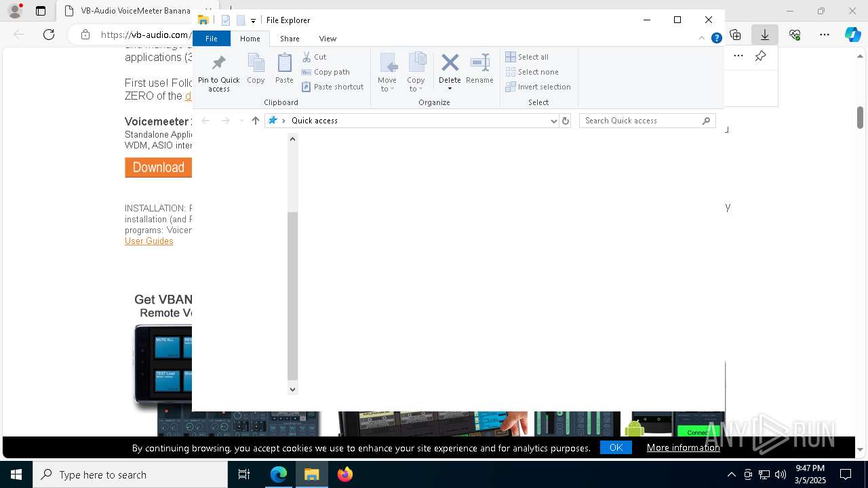Click Up one level arrow
The width and height of the screenshot is (868, 488).
coord(255,121)
